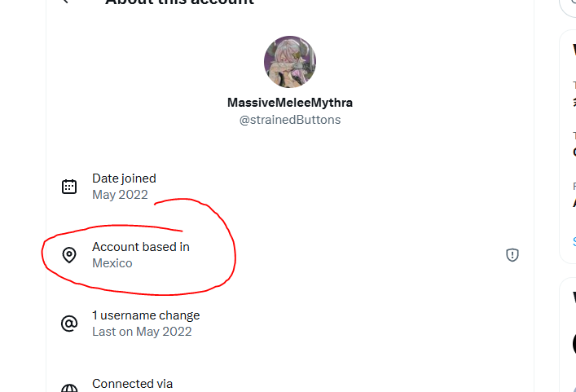Click the globe icon beside Connected via
The width and height of the screenshot is (576, 392).
tap(69, 388)
